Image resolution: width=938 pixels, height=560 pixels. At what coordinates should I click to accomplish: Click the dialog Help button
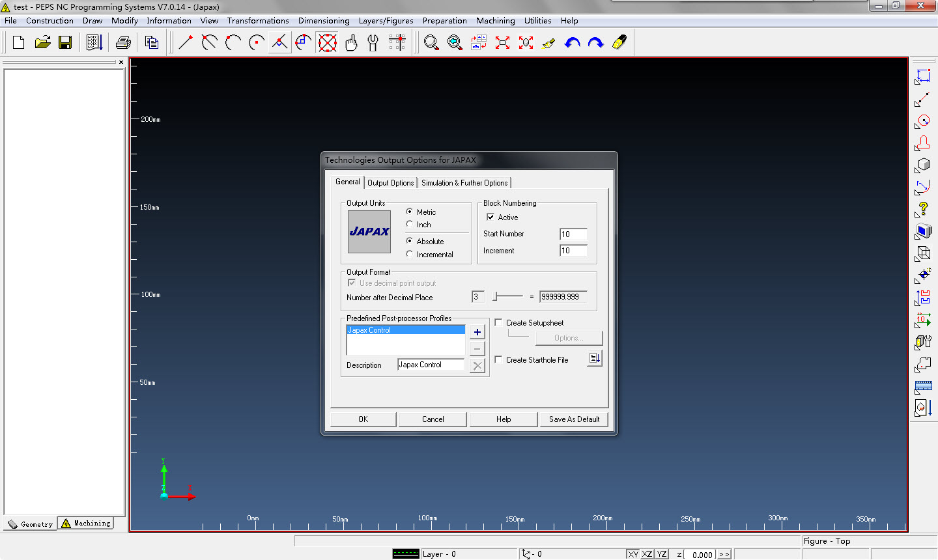click(504, 419)
